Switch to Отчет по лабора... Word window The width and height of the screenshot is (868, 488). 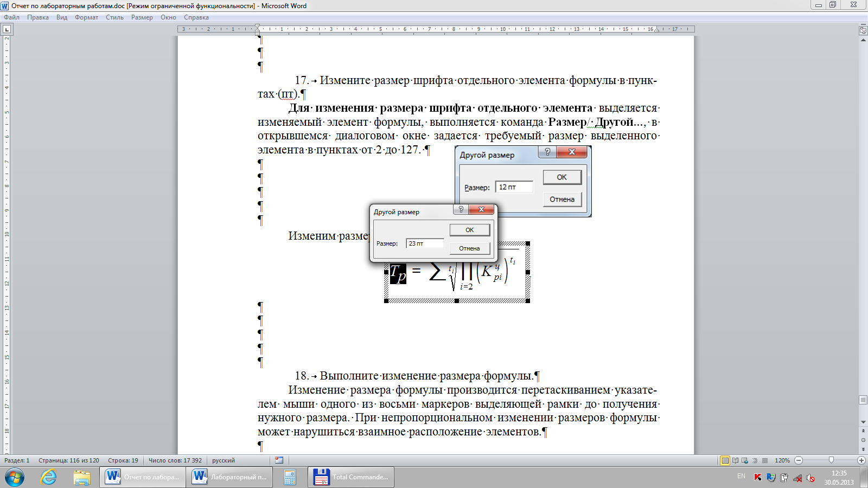142,477
